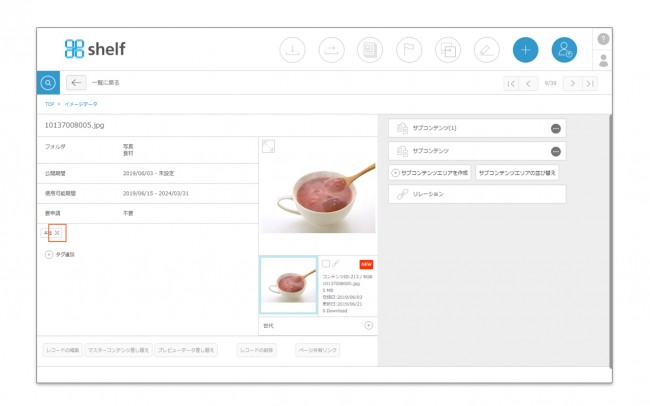650x406 pixels.
Task: Open the magnifier search panel
Action: (48, 83)
